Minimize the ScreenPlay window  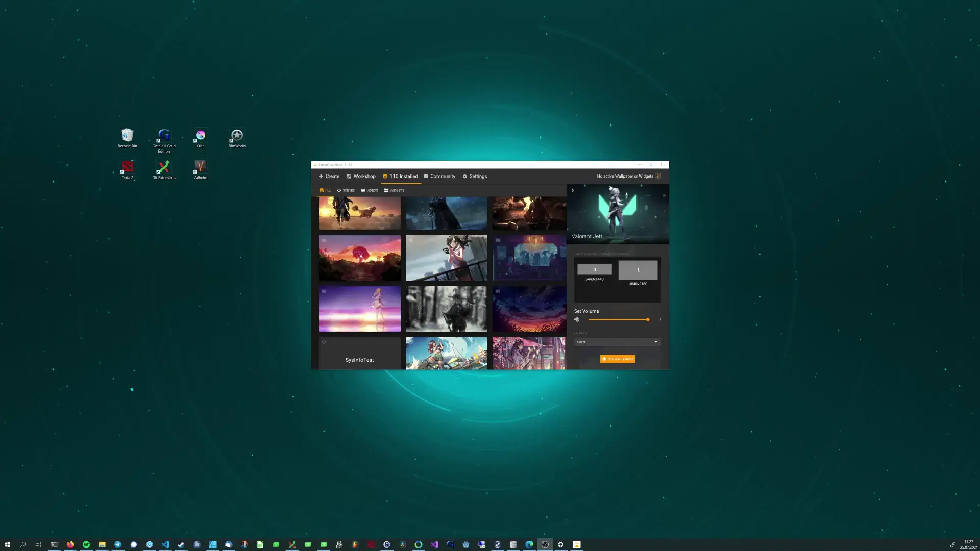pyautogui.click(x=639, y=165)
